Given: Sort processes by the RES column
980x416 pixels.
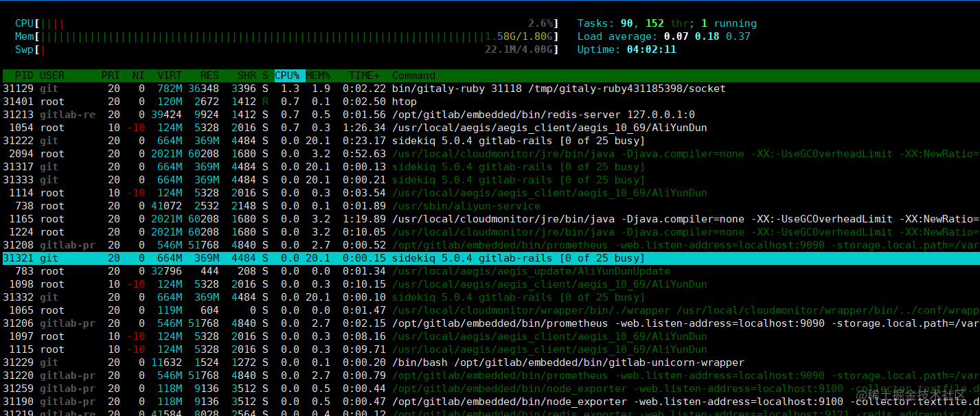Looking at the screenshot, I should tap(209, 76).
